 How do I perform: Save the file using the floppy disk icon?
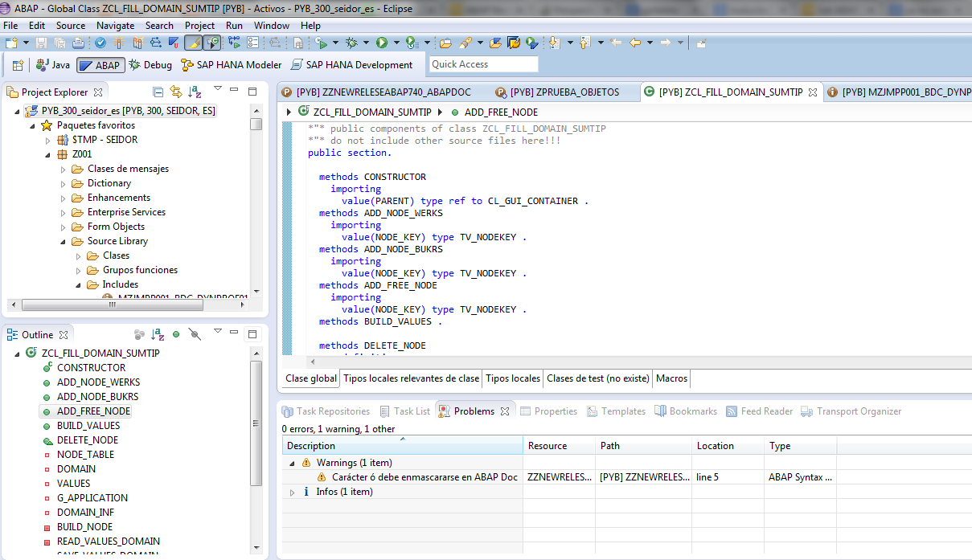(x=41, y=42)
